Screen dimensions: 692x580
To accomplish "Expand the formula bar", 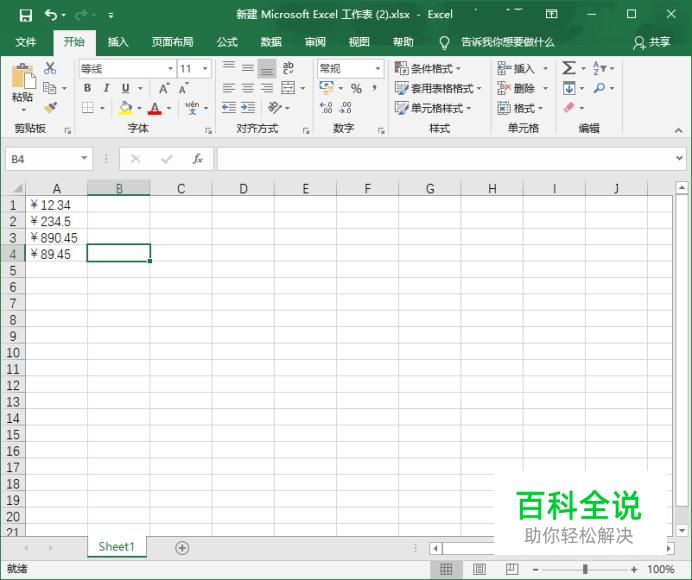I will point(679,158).
